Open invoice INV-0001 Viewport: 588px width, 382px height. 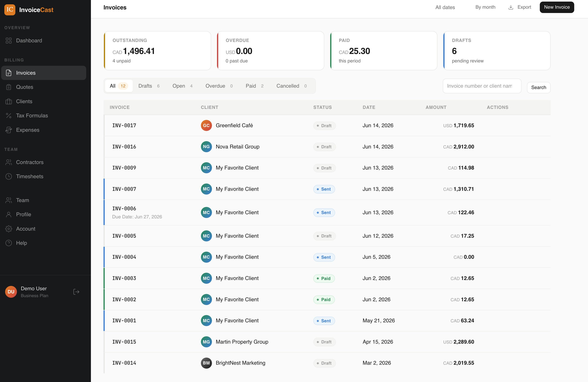tap(124, 320)
